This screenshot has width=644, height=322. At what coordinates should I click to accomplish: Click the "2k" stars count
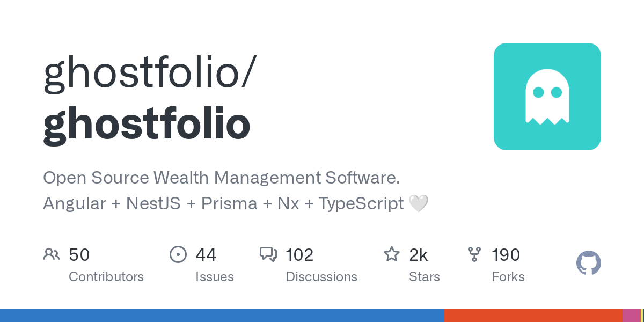(419, 255)
